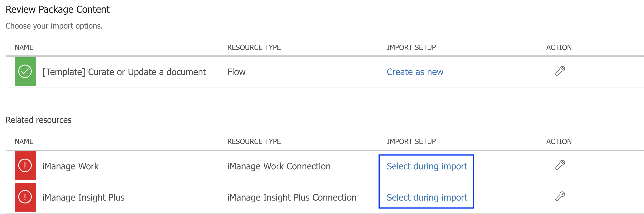Click the red warning icon beside iManage Work
The width and height of the screenshot is (644, 214).
point(25,166)
